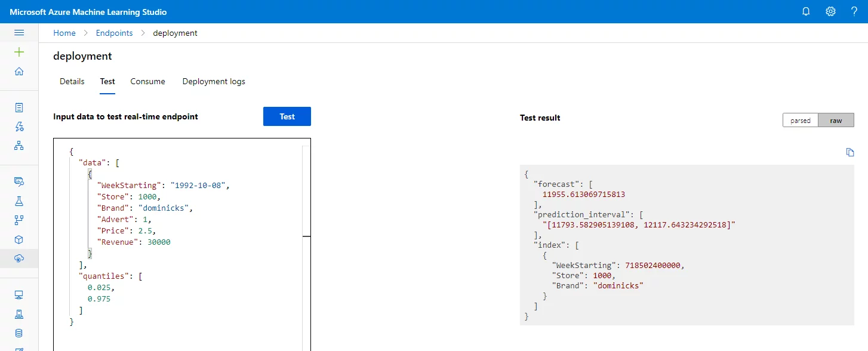The image size is (868, 351).
Task: Click the green plus create icon
Action: [x=19, y=52]
